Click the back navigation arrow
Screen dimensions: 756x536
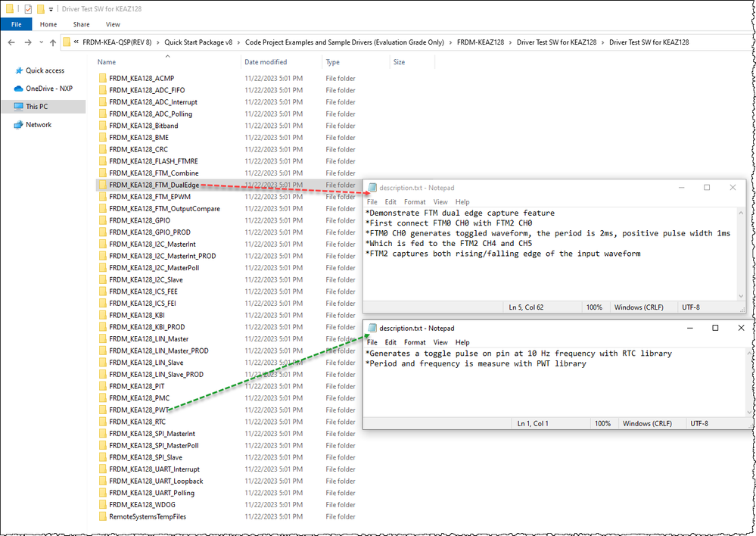11,42
